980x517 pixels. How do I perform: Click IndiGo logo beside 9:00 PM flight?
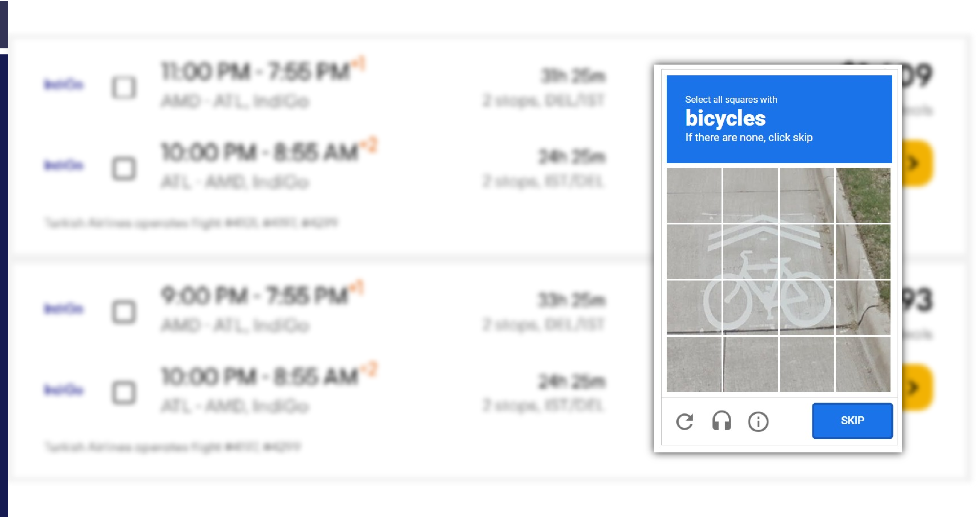(64, 308)
